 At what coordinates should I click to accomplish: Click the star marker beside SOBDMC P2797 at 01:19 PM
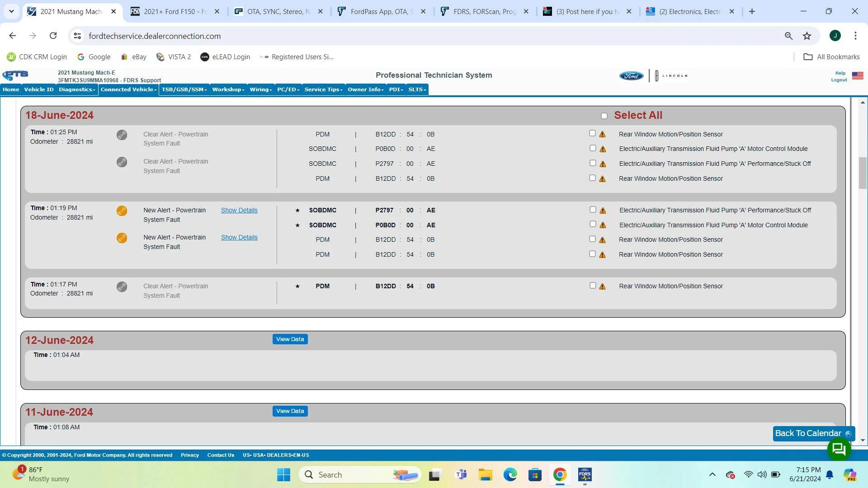click(297, 211)
